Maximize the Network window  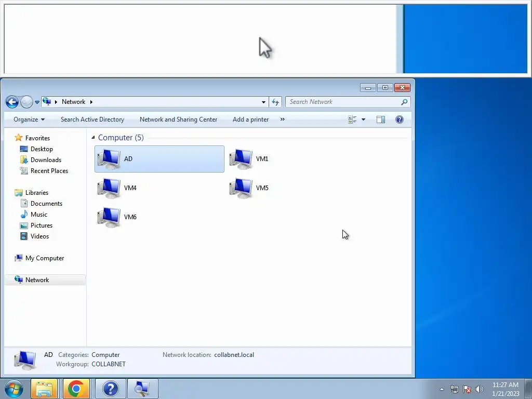tap(385, 88)
